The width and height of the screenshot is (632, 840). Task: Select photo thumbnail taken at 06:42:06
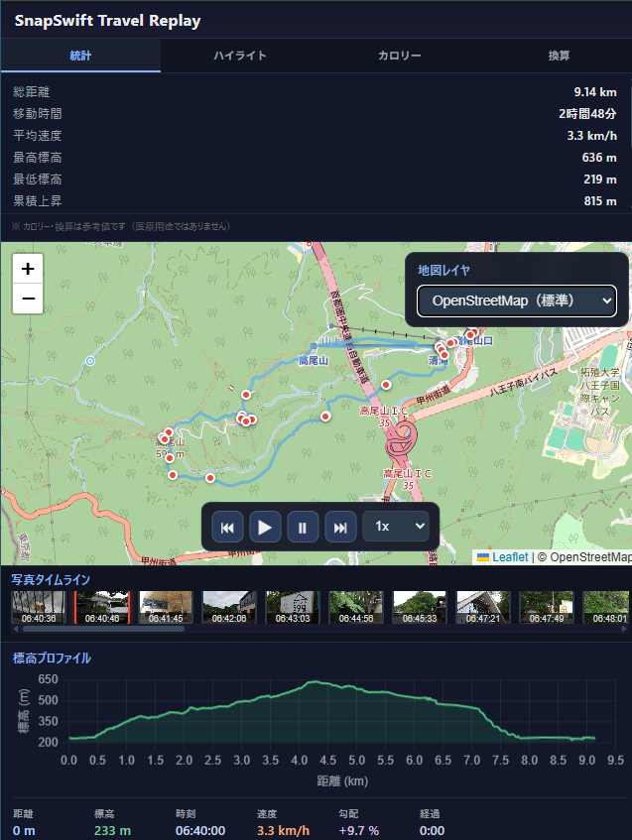[x=229, y=608]
